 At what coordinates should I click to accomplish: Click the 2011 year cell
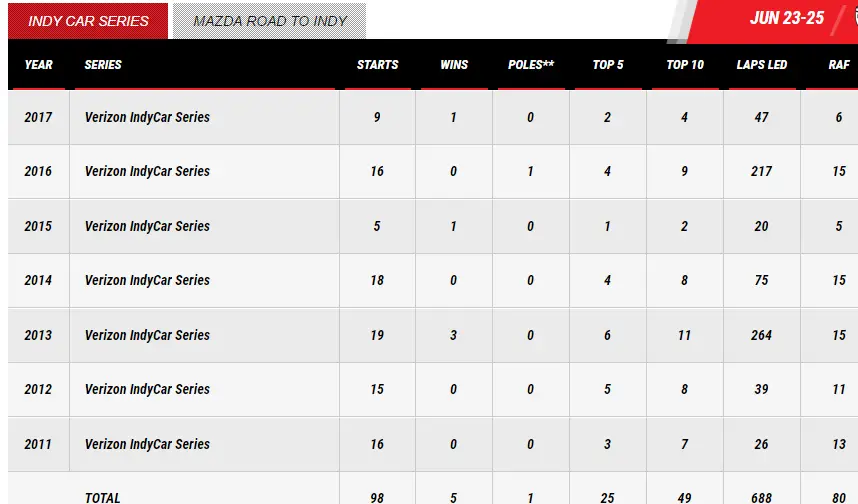pyautogui.click(x=38, y=444)
